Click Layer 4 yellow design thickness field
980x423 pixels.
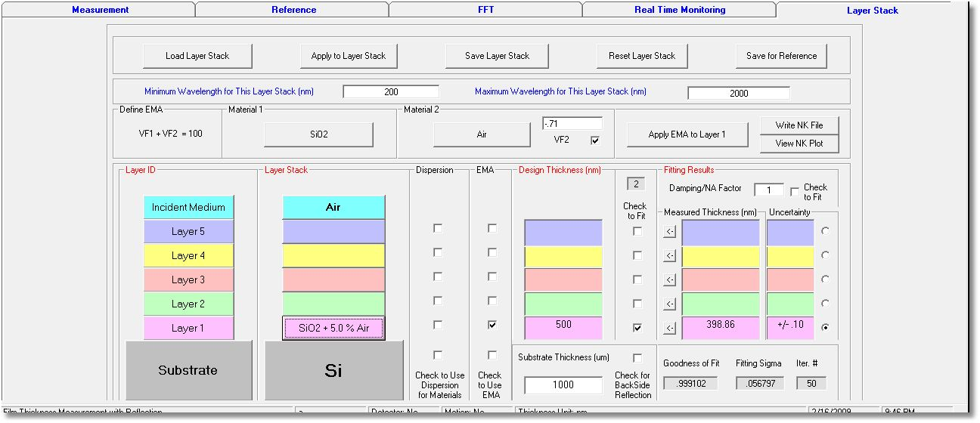tap(563, 256)
